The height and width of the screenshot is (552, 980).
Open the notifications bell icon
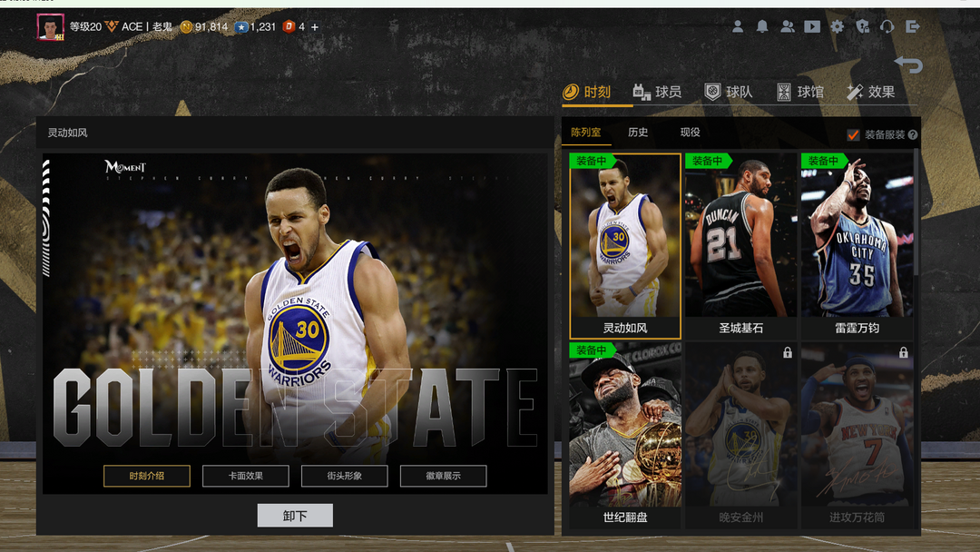pyautogui.click(x=762, y=26)
